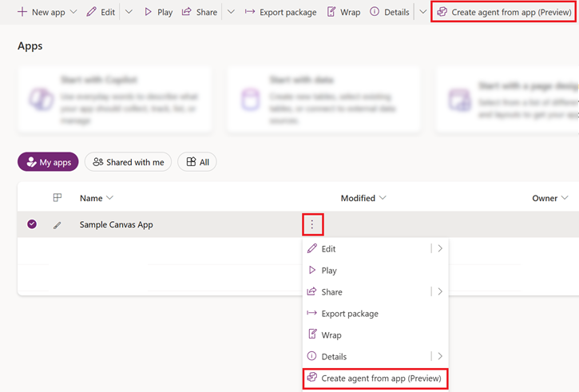Click Edit in the top toolbar
Screen dimensions: 579x392
[101, 12]
